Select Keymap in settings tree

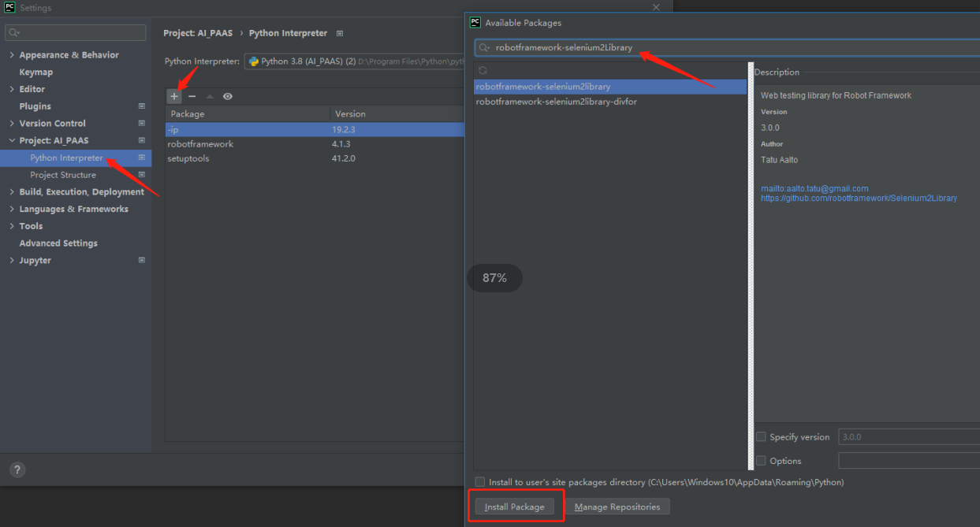(36, 72)
